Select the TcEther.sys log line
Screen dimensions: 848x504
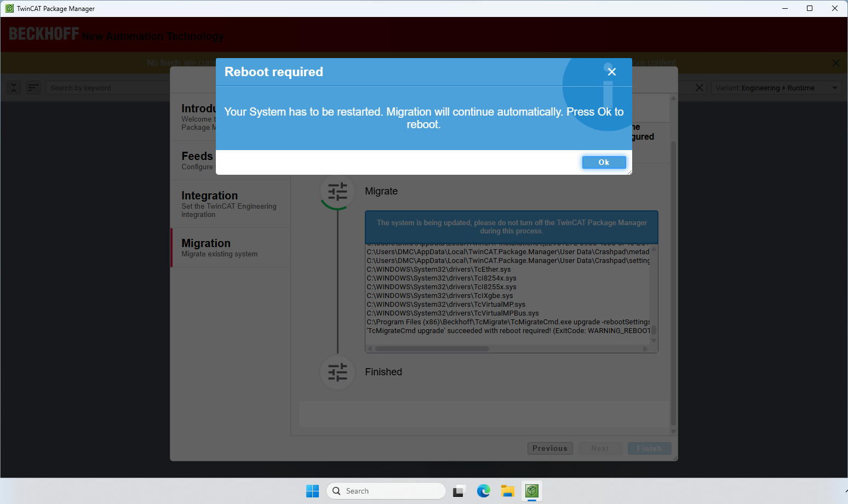click(x=439, y=270)
